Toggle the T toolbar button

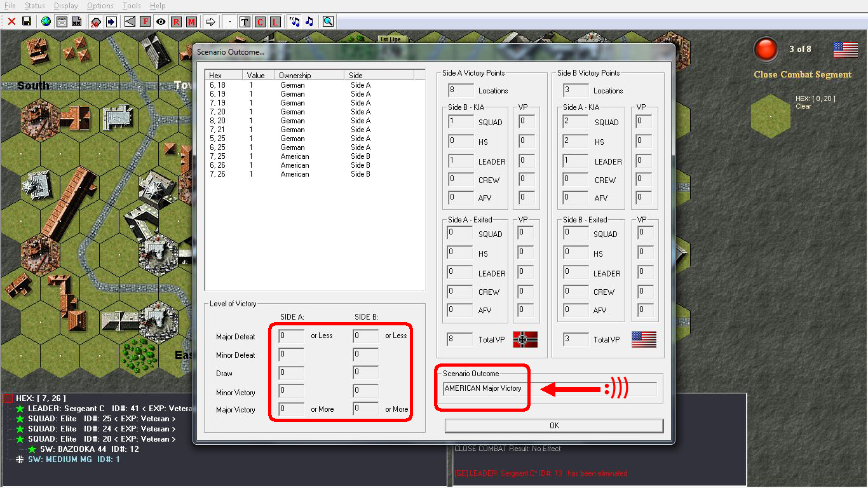coord(245,22)
